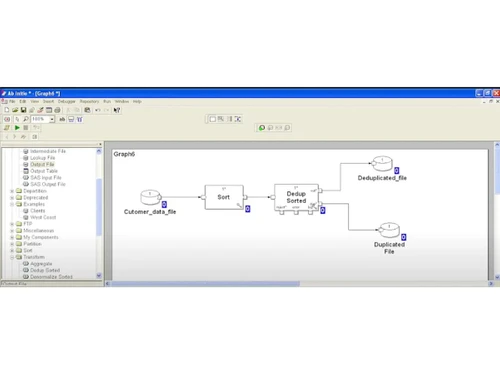Select the Duplicated File output icon
This screenshot has width=500, height=375.
point(389,230)
